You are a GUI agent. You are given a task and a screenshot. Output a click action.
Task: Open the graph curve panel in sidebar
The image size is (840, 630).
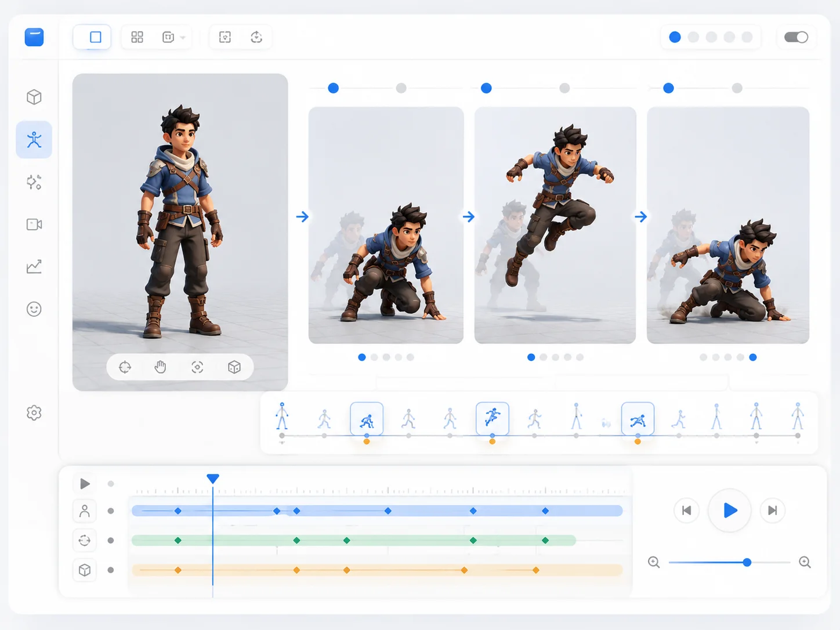[34, 267]
